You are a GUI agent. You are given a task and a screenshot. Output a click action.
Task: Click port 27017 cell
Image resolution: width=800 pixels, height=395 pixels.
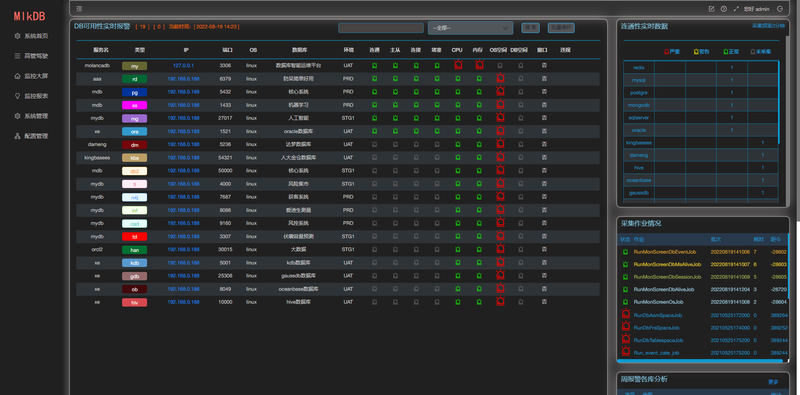coord(225,118)
